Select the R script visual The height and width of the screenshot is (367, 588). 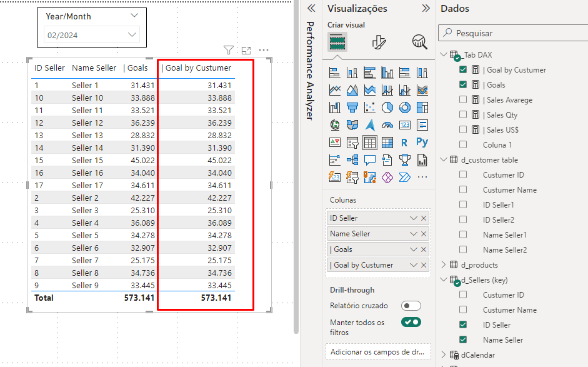coord(405,143)
